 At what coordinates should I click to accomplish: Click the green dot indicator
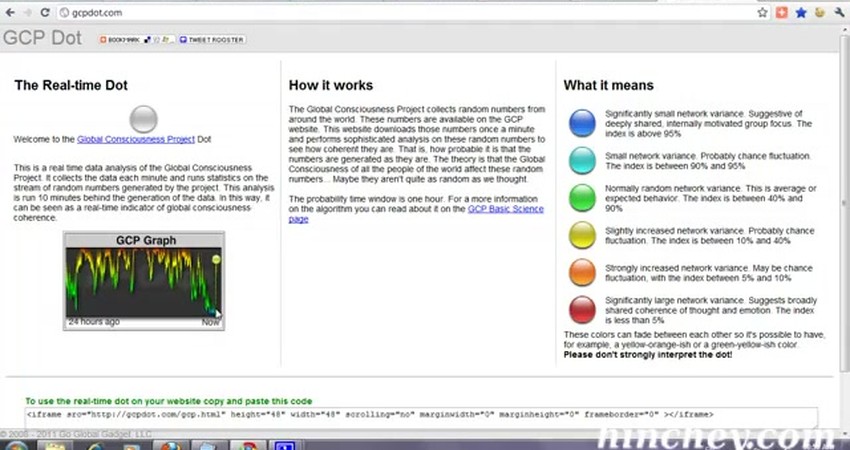(582, 197)
